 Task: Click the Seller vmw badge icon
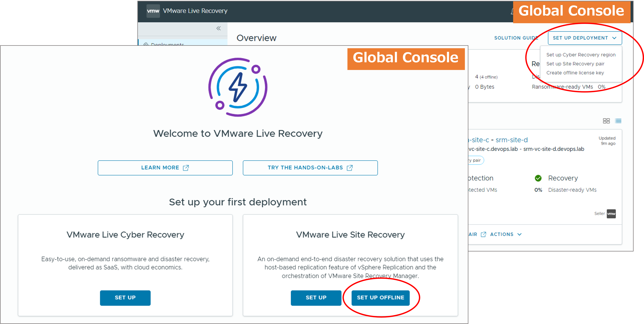click(611, 214)
